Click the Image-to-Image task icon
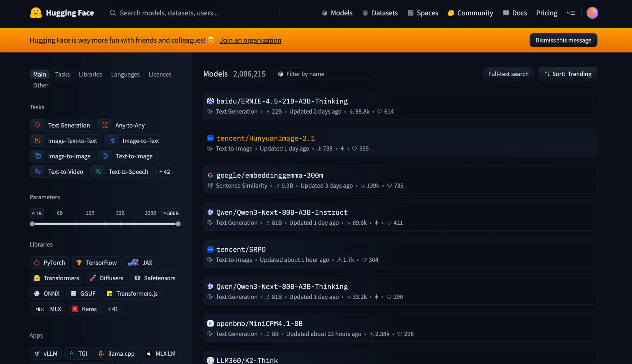 tap(38, 156)
